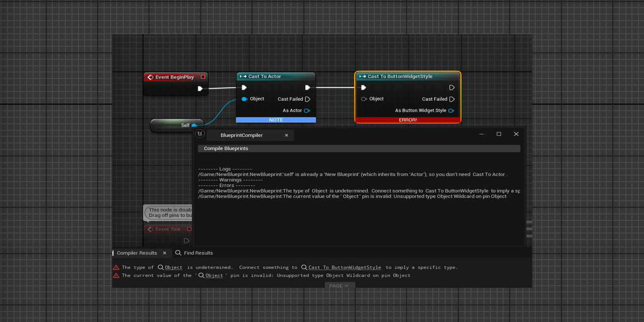Click the Cast Failed pin on Cast To Actor
The height and width of the screenshot is (322, 644).
click(x=308, y=99)
